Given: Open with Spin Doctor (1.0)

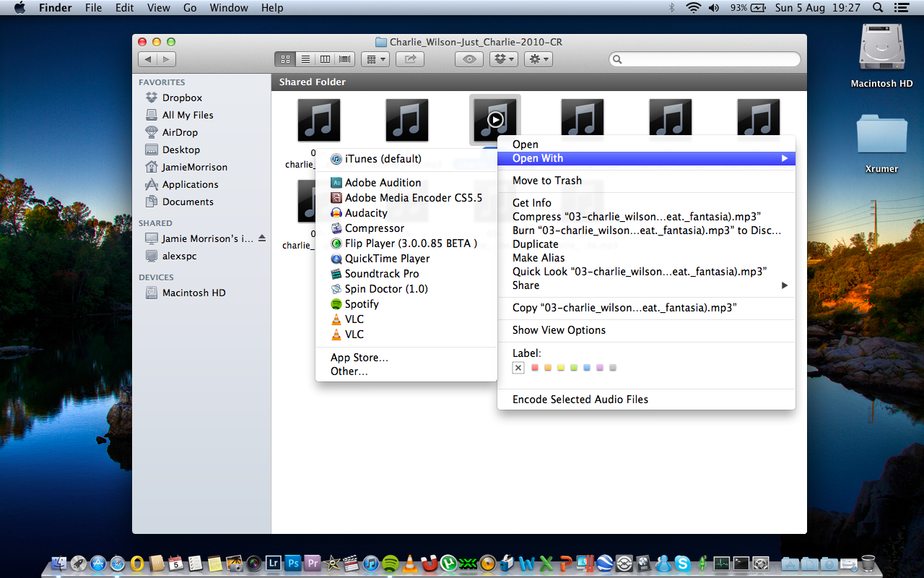Looking at the screenshot, I should 406,289.
